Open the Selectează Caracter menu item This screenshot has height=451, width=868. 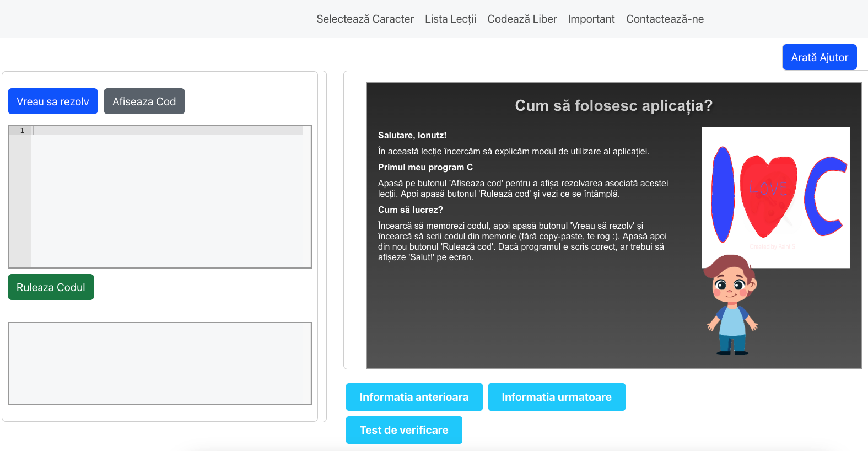[x=365, y=19]
